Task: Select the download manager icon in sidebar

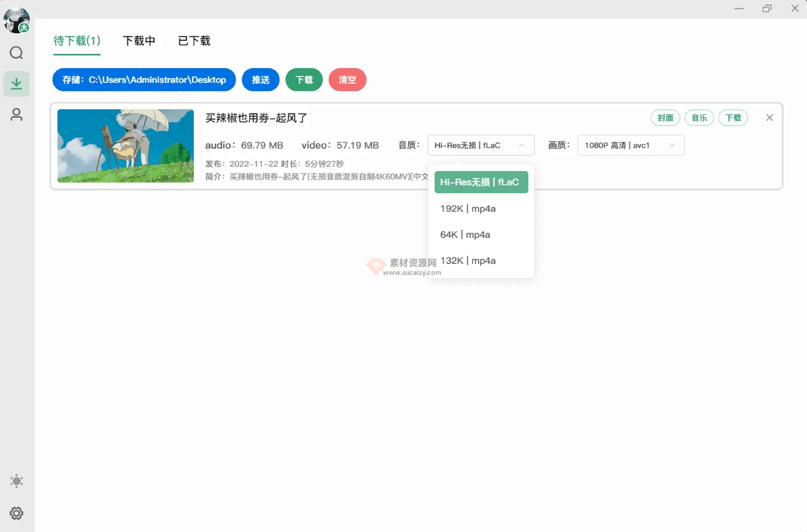Action: 16,83
